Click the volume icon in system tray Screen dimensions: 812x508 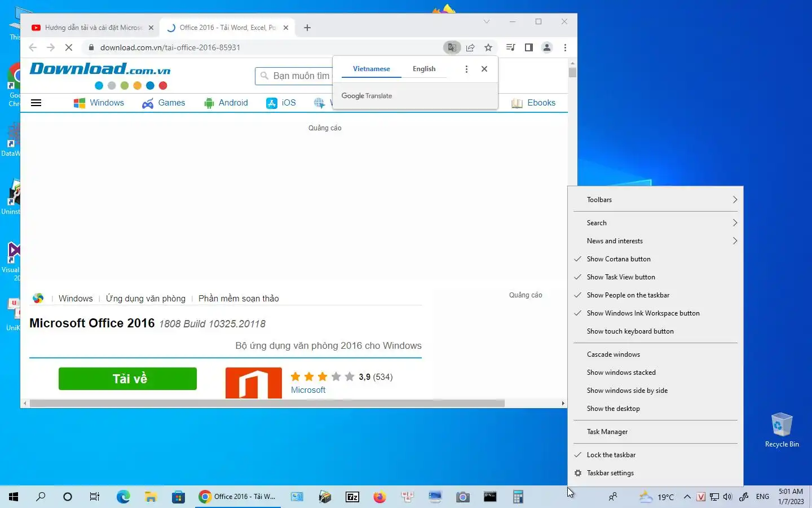[x=728, y=497]
